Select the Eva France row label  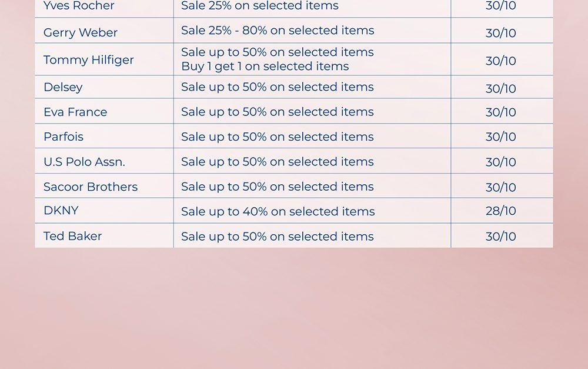click(x=75, y=112)
